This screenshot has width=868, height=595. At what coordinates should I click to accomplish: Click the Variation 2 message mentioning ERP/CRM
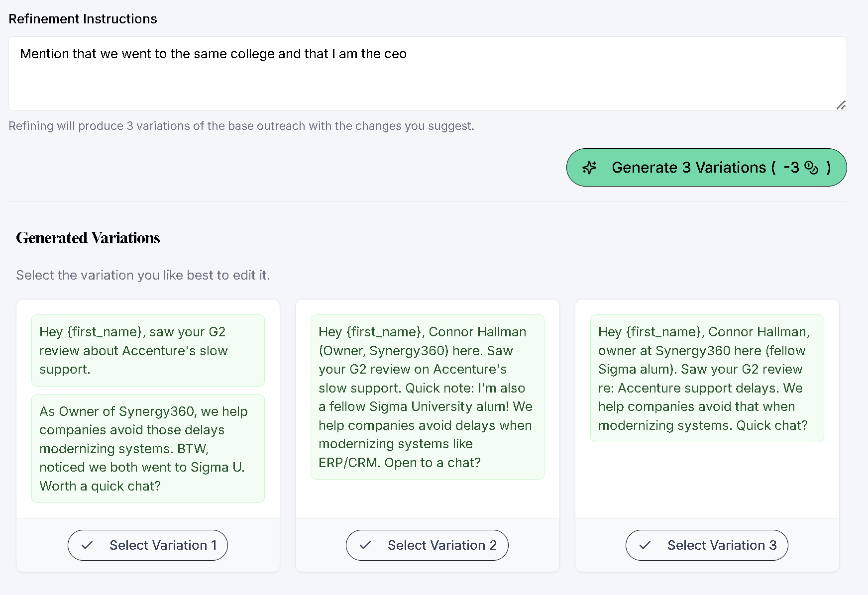tap(427, 397)
